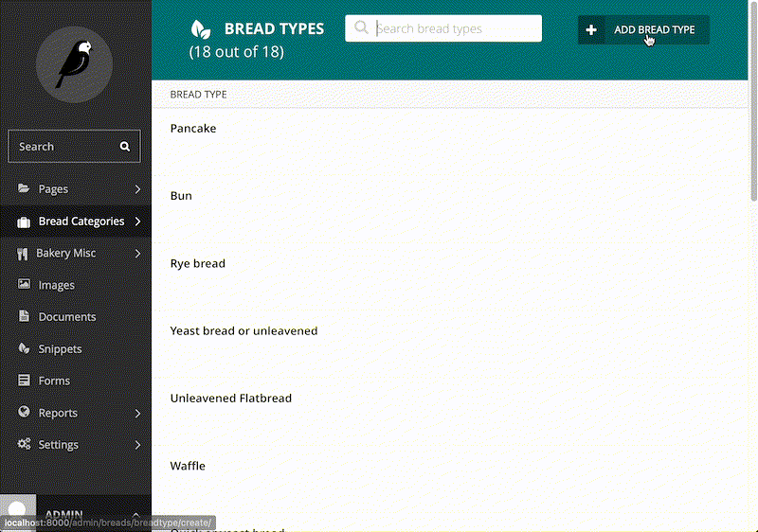Click the Pages folder icon
This screenshot has height=532, width=758.
click(x=24, y=188)
